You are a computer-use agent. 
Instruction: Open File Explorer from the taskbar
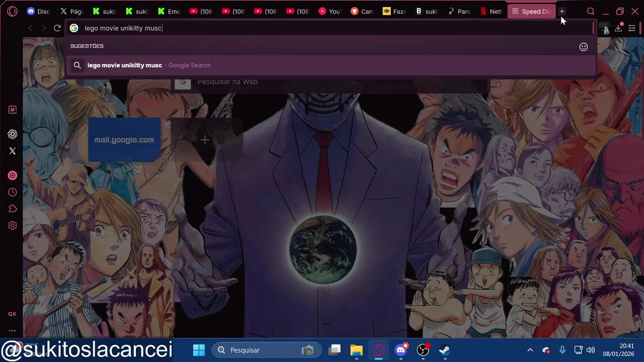coord(356,350)
